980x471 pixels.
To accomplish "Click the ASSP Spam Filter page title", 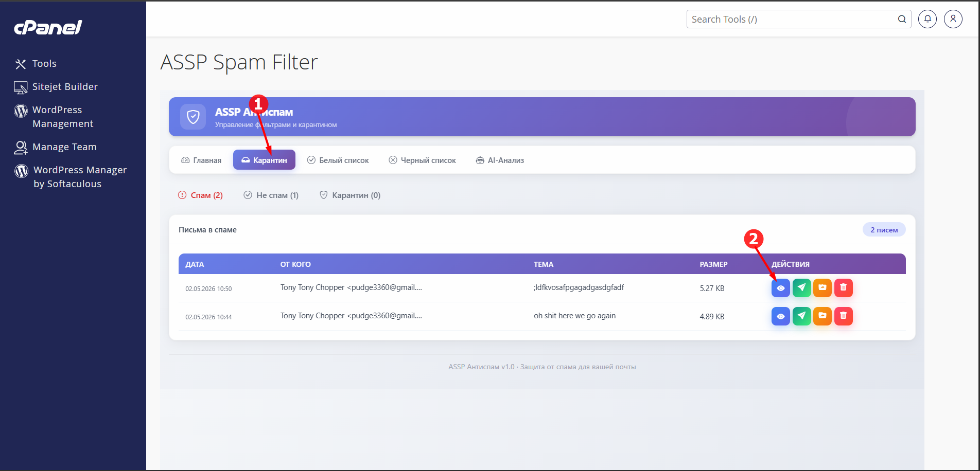I will [x=239, y=63].
